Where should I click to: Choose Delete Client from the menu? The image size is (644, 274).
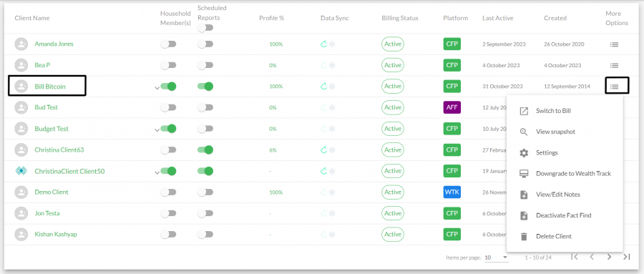click(565, 236)
